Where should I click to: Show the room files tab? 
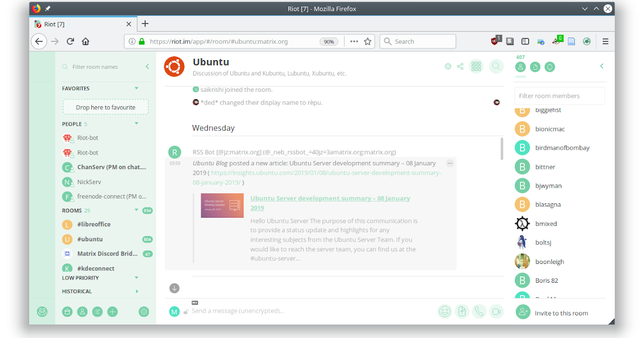pyautogui.click(x=535, y=67)
